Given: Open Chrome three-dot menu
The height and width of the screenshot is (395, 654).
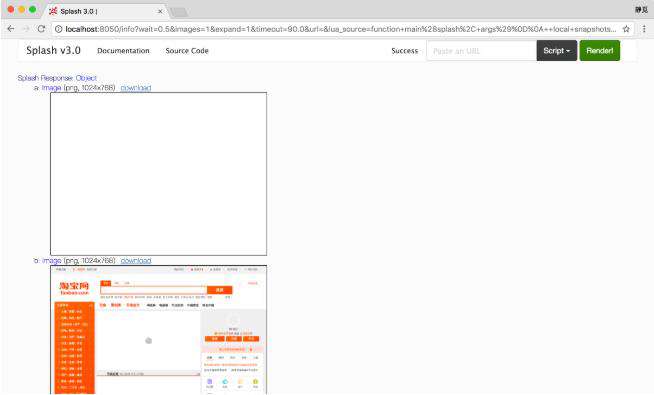Looking at the screenshot, I should tap(644, 29).
